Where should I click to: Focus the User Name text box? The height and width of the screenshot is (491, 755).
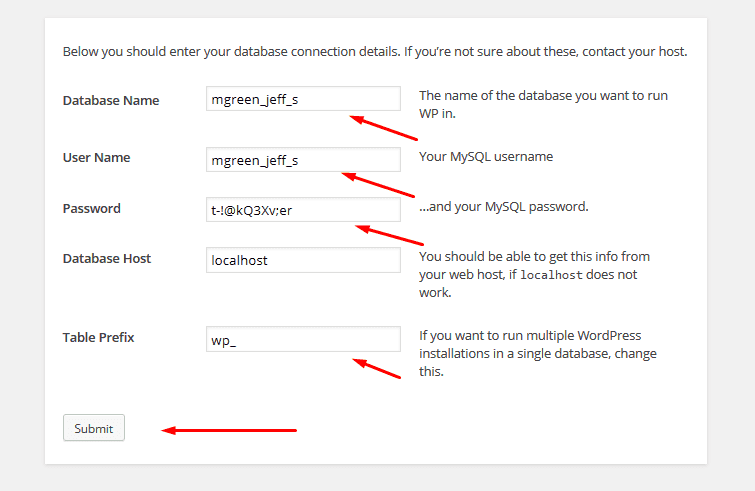(303, 159)
